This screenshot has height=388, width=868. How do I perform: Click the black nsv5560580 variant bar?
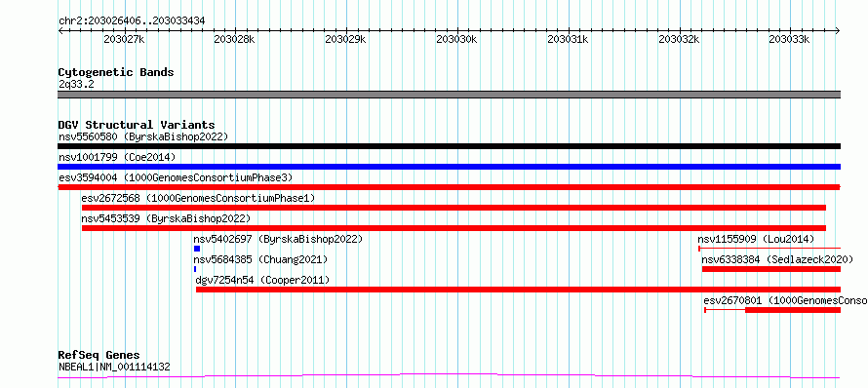point(449,146)
